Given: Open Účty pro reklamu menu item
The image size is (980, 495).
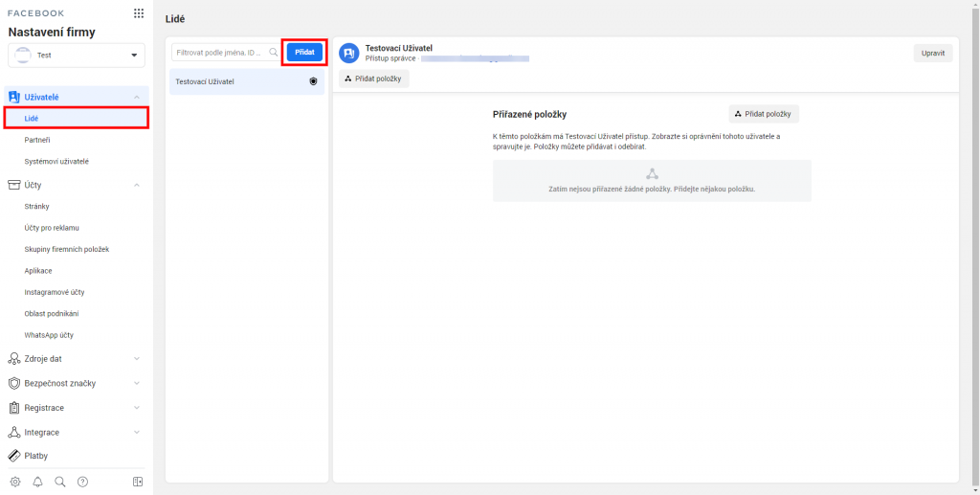Looking at the screenshot, I should point(52,228).
